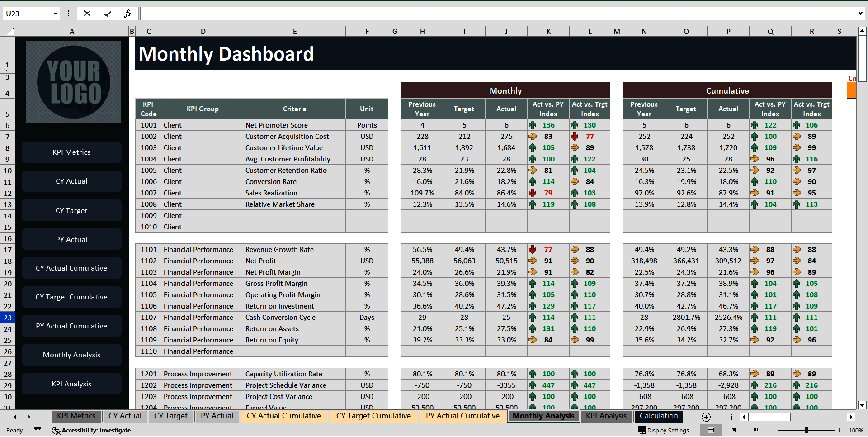Click the vertical scrollbar down arrow

pos(862,405)
